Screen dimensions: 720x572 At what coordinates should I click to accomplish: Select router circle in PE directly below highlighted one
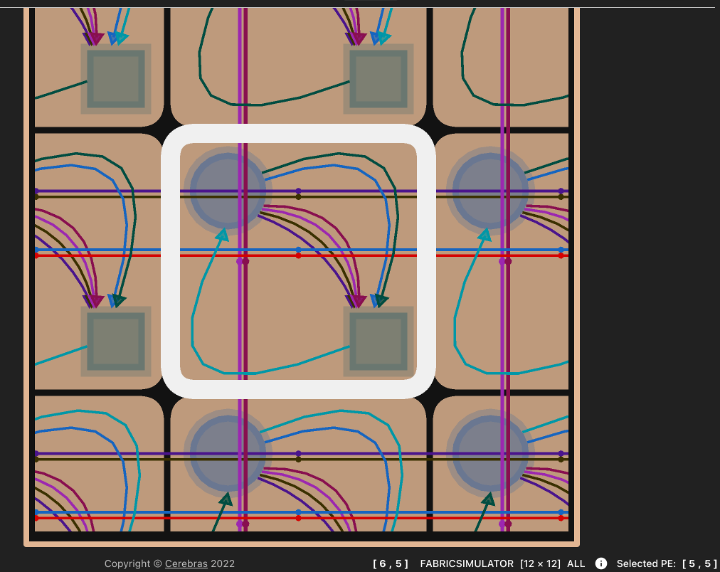[x=228, y=453]
